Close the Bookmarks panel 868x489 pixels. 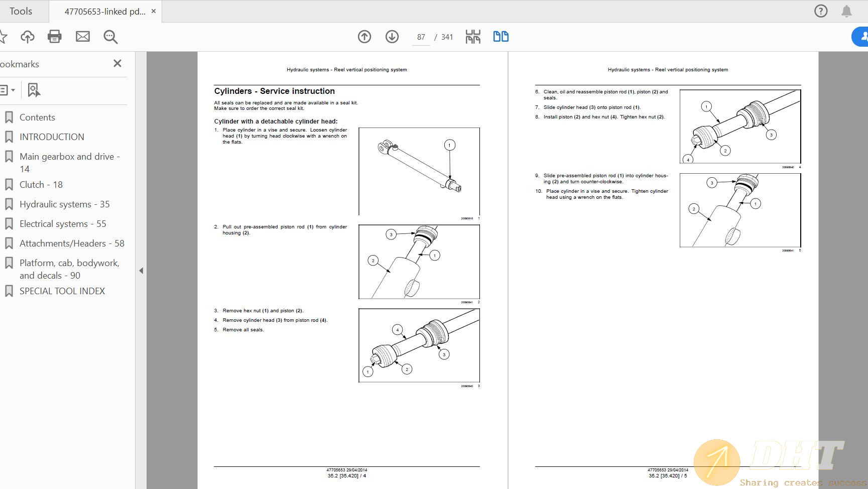click(117, 63)
